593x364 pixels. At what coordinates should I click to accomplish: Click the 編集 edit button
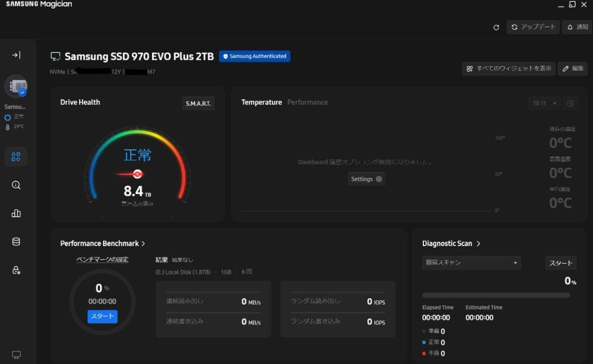coord(573,69)
